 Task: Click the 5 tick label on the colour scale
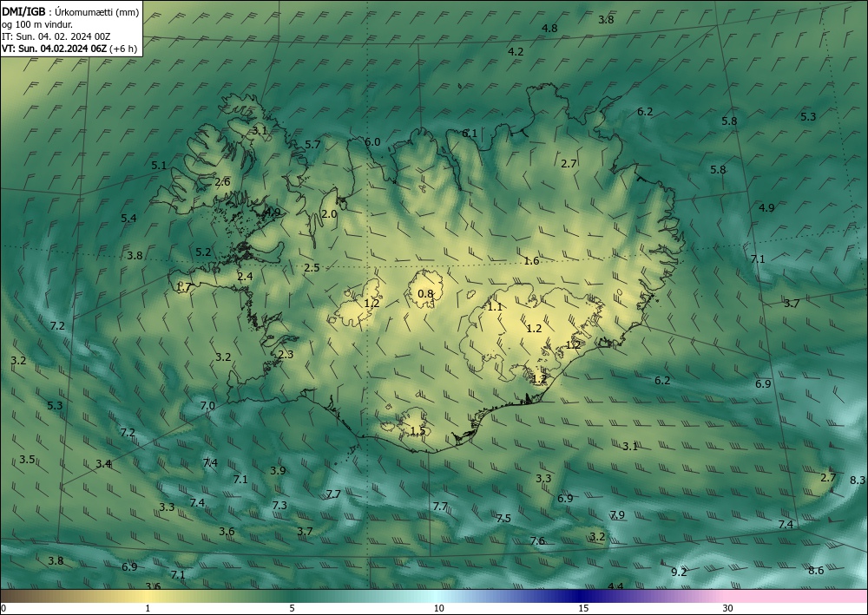pos(292,608)
